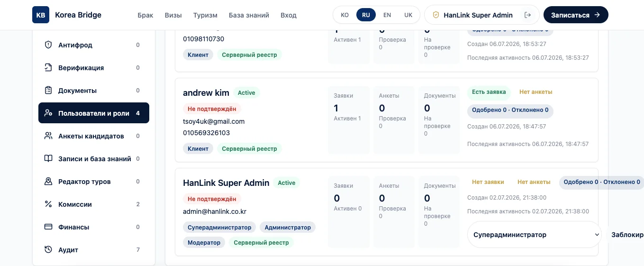644x266 pixels.
Task: Click the Записаться button
Action: click(576, 15)
